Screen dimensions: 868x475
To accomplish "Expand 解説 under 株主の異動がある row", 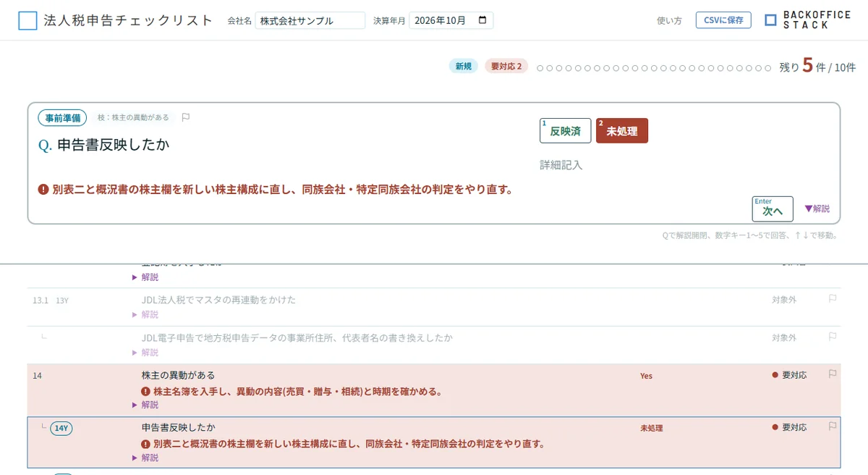I will [145, 405].
